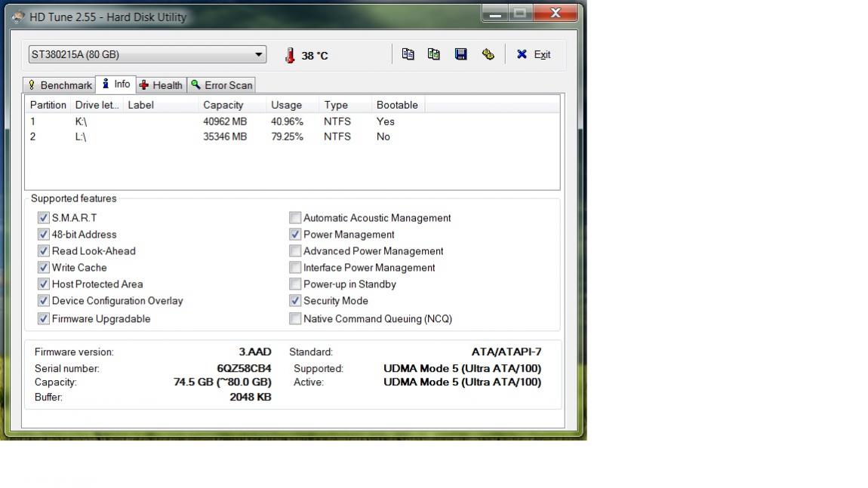Go to the Error Scan tab
The height and width of the screenshot is (488, 868).
[221, 85]
